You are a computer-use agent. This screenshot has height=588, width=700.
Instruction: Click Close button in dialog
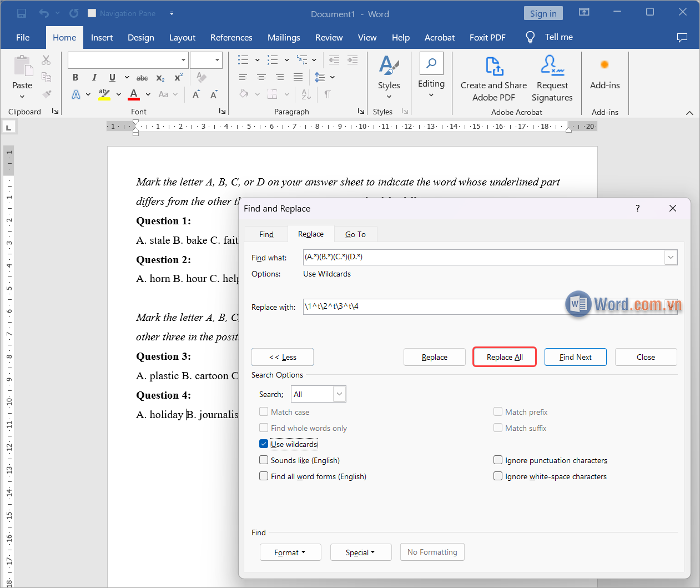(x=646, y=357)
